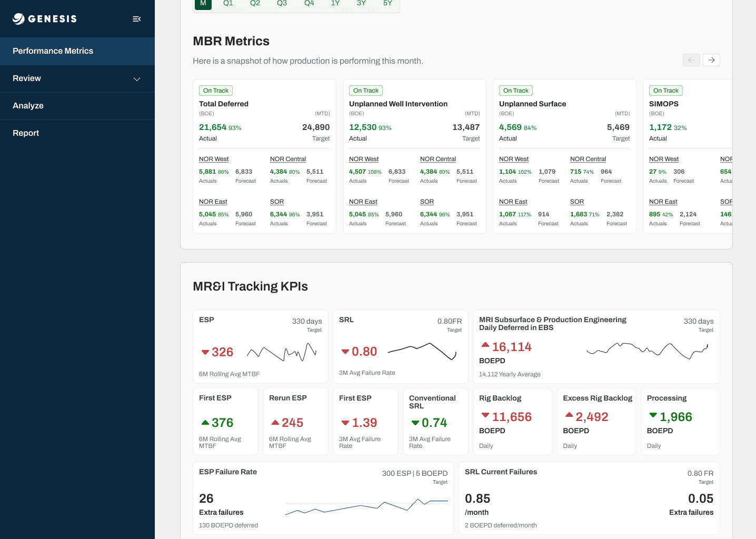Click the ESP MTBF sparkline chart
The image size is (756, 539).
point(282,352)
